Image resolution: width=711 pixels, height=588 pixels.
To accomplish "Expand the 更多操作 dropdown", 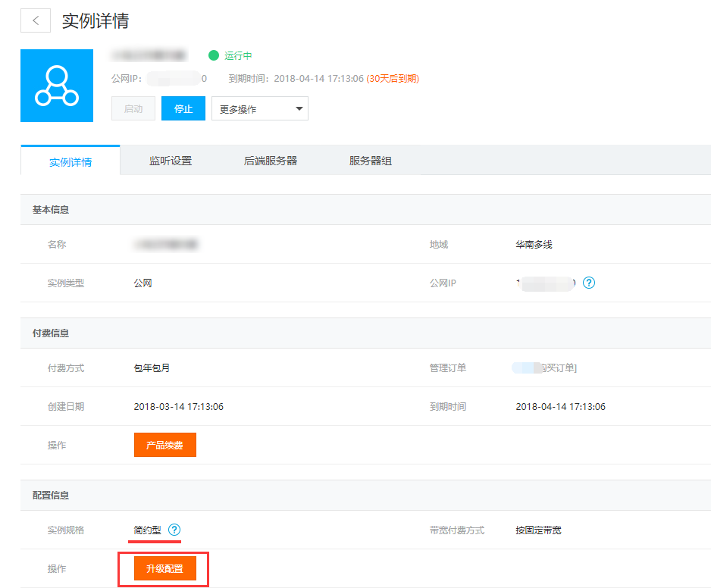I will (x=259, y=108).
